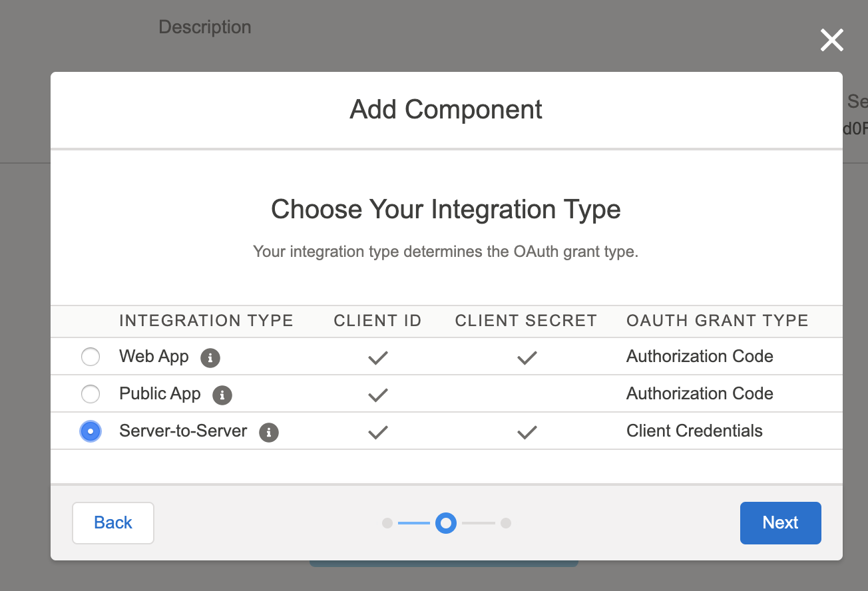
Task: Click the Client Secret checkmark for Web App
Action: pos(527,357)
